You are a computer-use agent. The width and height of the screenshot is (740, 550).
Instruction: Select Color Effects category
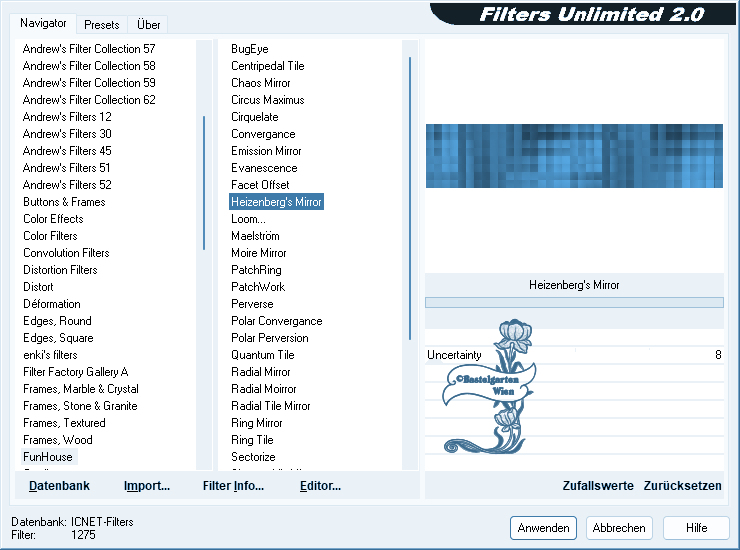tap(53, 219)
